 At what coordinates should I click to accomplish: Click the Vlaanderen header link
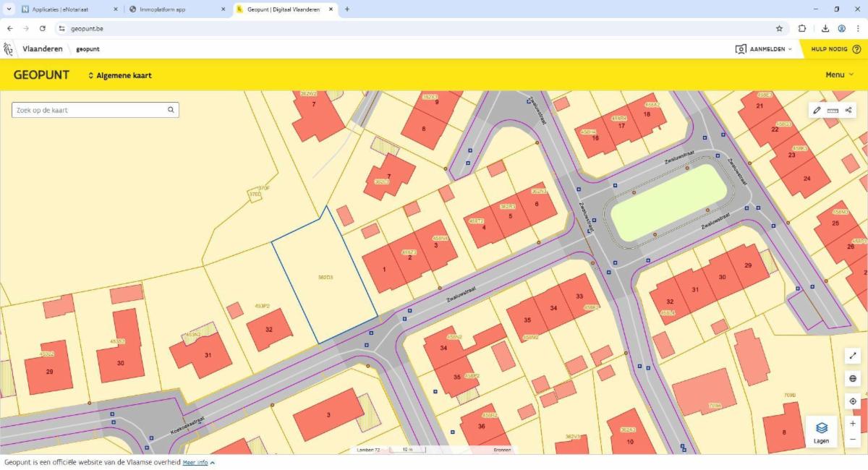[43, 49]
